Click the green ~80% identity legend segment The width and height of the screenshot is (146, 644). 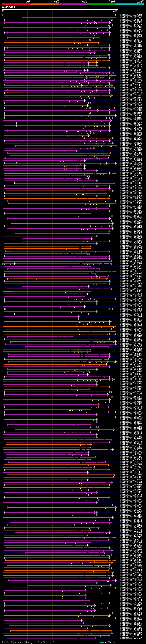tap(101, 4)
